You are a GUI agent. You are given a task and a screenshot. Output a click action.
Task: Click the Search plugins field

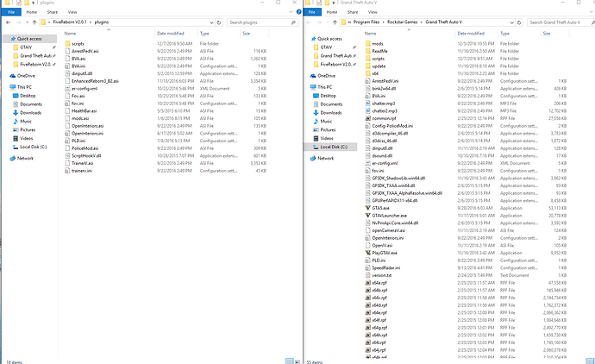tap(262, 22)
